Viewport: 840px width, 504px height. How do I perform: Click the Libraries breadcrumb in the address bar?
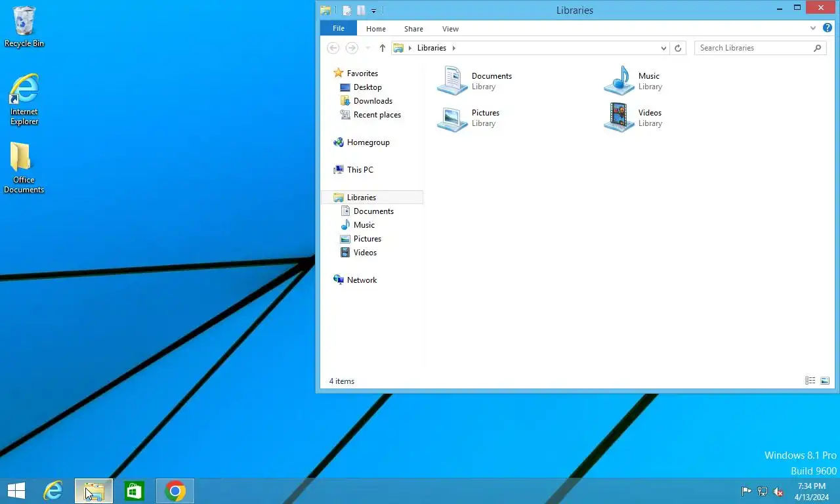click(x=432, y=48)
